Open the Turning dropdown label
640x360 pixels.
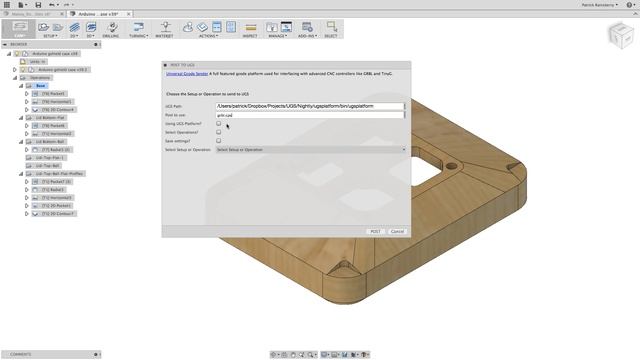pos(138,36)
